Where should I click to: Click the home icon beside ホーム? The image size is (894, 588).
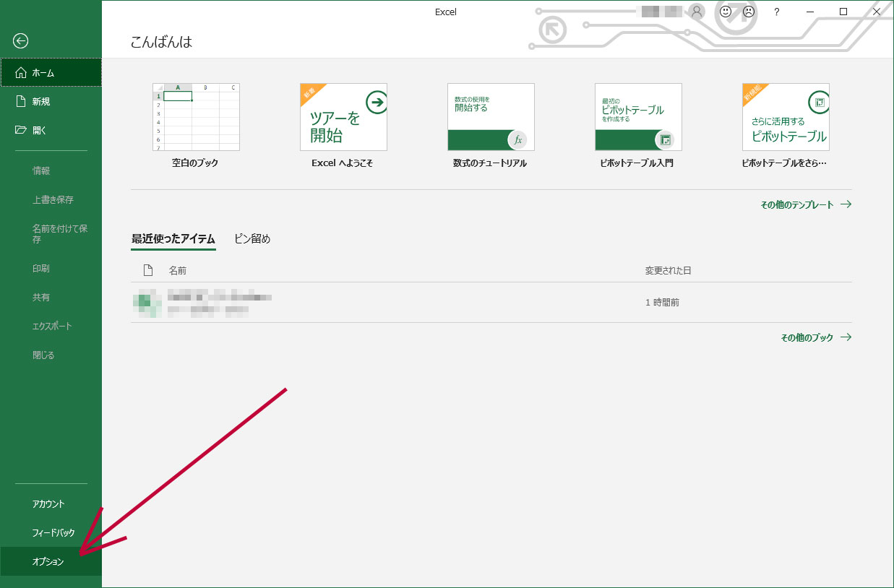(x=20, y=72)
